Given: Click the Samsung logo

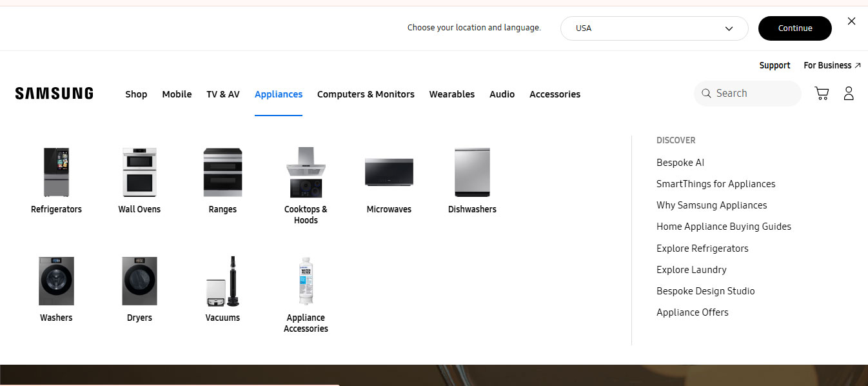Looking at the screenshot, I should click(x=54, y=94).
